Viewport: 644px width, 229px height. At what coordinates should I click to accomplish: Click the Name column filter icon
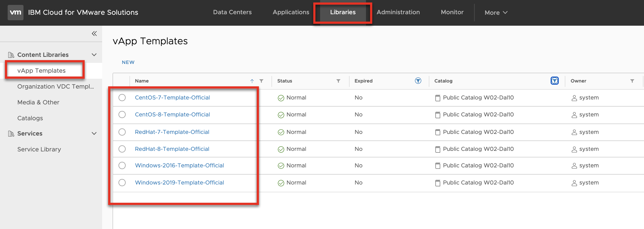coord(261,81)
